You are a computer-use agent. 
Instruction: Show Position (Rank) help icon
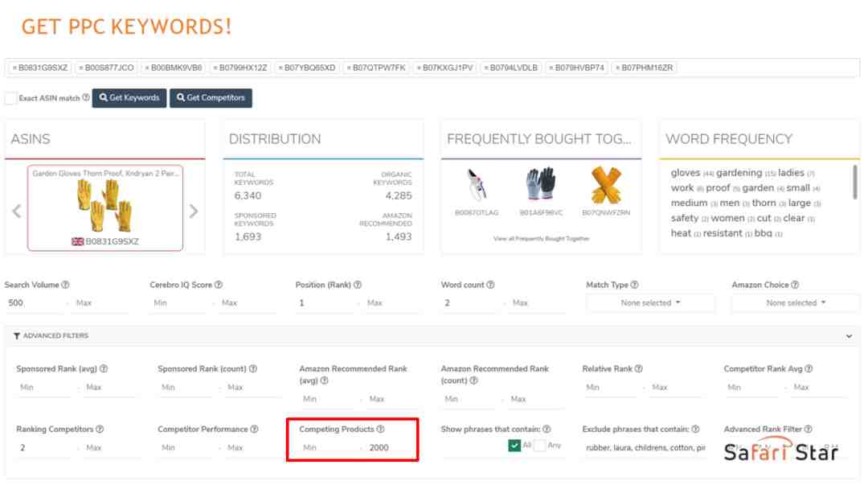tap(358, 285)
